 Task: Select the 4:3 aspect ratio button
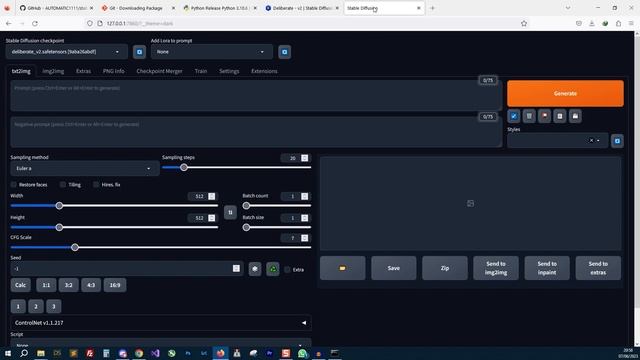[91, 285]
